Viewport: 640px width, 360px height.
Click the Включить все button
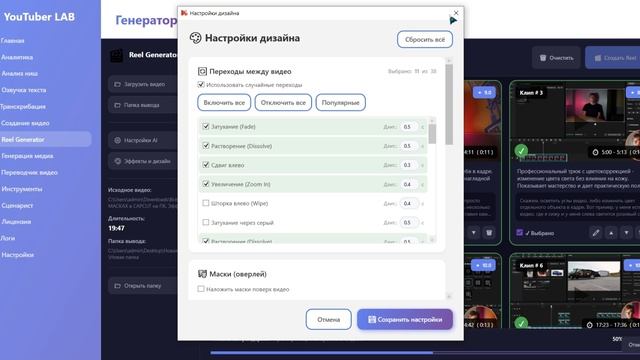224,102
